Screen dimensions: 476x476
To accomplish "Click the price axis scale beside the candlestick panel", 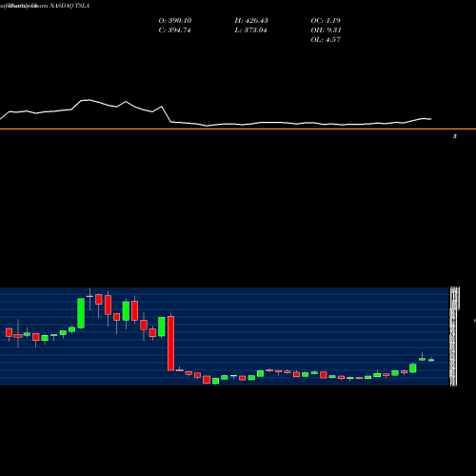I will pos(454,336).
